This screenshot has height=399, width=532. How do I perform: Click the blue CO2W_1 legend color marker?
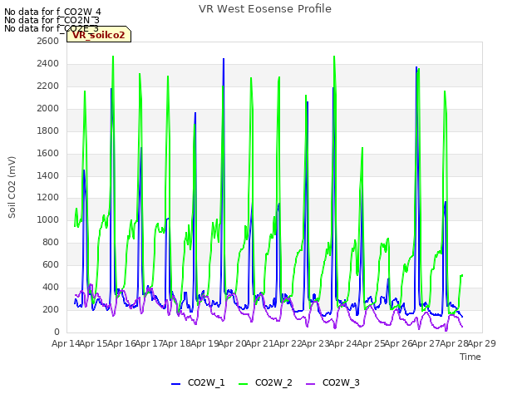click(x=175, y=384)
